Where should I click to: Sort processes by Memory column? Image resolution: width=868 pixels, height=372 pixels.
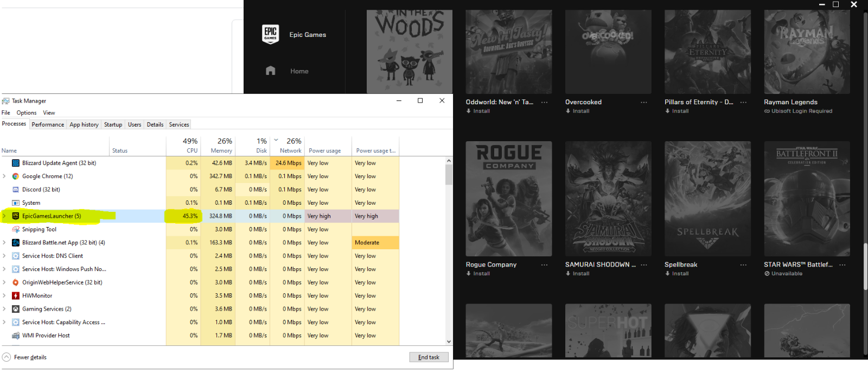(218, 145)
